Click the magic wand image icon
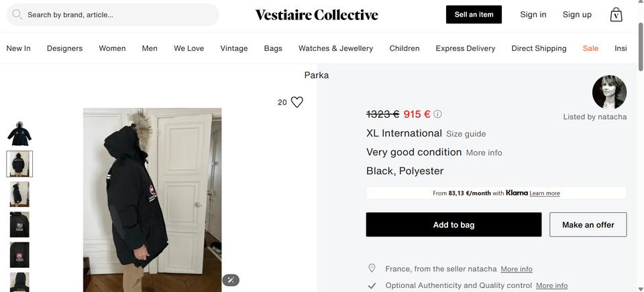This screenshot has height=292, width=644. [x=231, y=280]
